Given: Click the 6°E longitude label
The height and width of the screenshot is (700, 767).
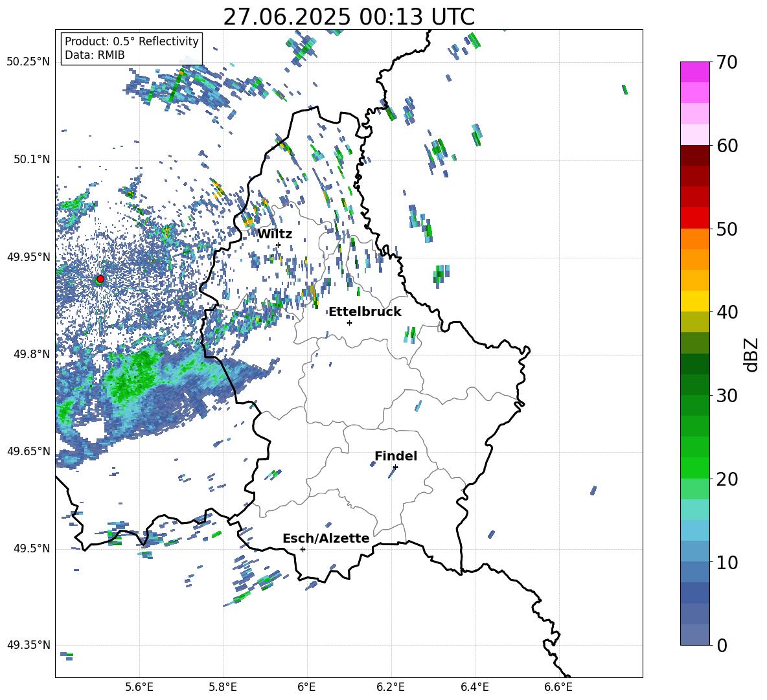Looking at the screenshot, I should coord(306,687).
